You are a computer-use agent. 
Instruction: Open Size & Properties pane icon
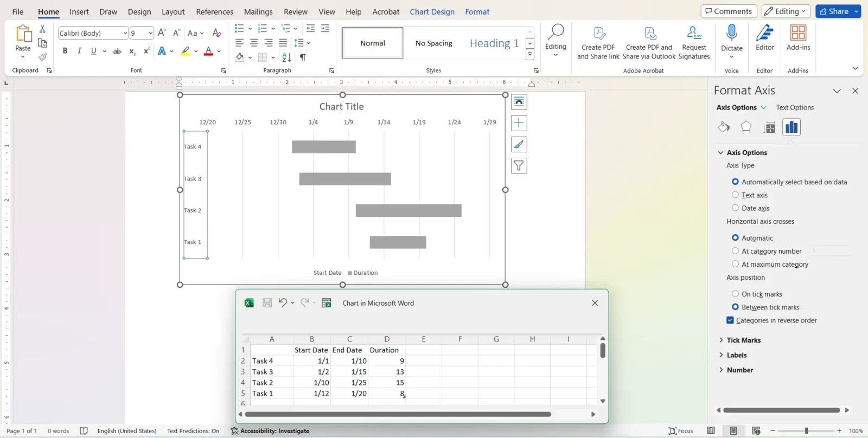point(769,127)
